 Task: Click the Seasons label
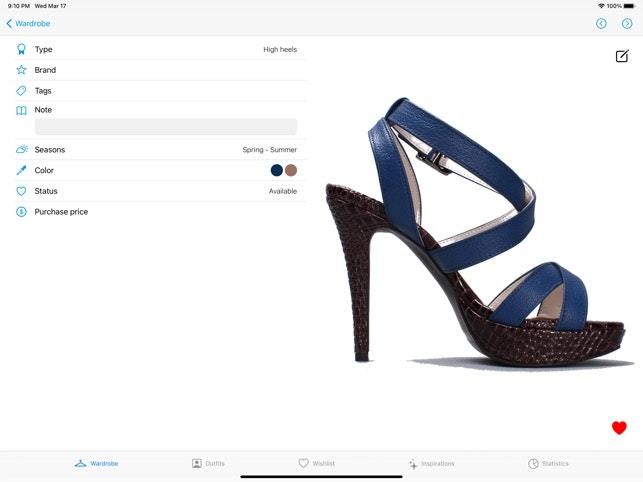(50, 150)
